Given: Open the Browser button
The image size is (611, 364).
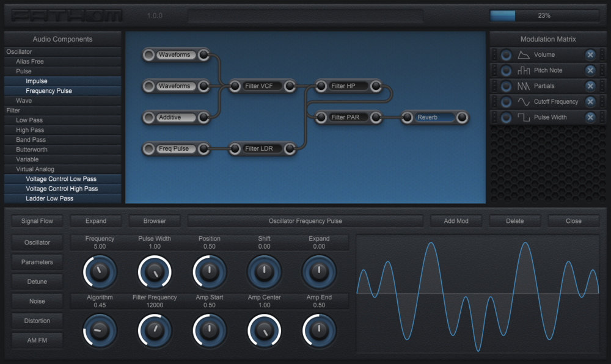Looking at the screenshot, I should 155,220.
